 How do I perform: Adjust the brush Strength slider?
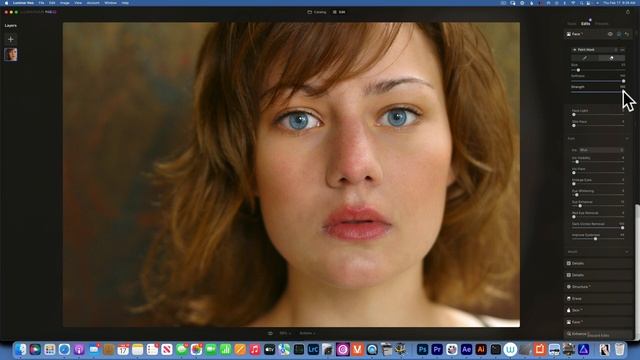pos(598,92)
